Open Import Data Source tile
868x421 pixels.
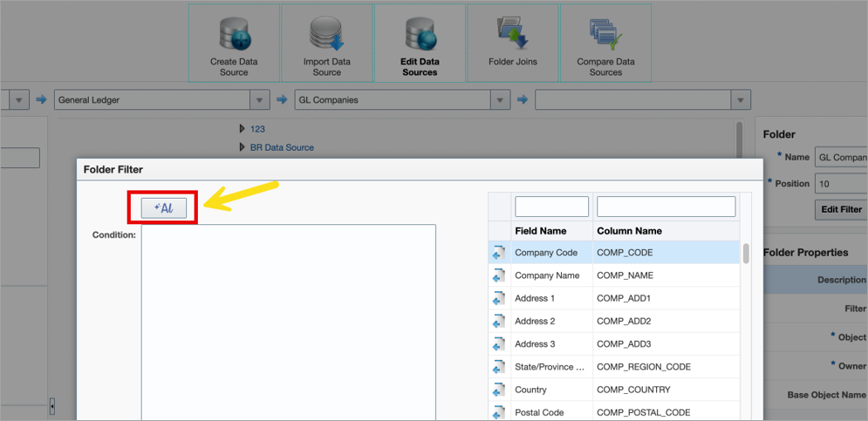click(x=326, y=44)
